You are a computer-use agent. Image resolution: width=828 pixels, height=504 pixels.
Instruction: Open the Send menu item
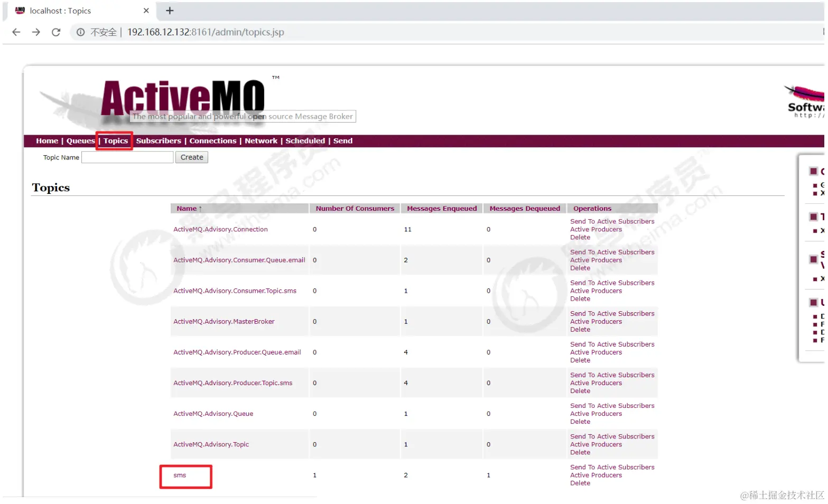[343, 141]
